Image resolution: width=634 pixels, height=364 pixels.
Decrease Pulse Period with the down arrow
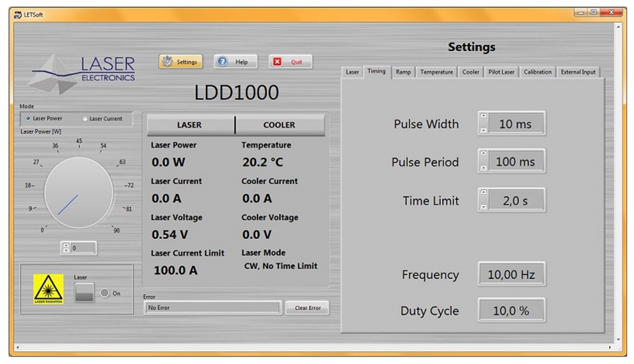tap(483, 168)
